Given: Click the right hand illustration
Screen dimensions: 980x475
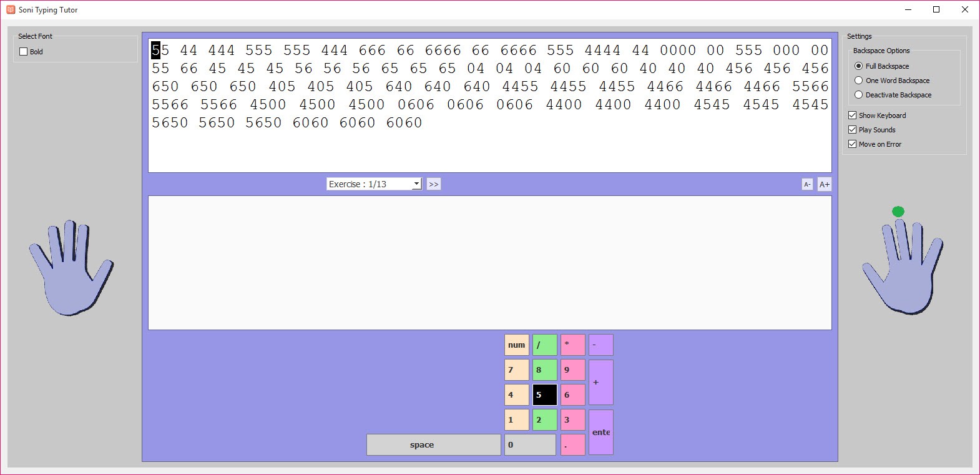Looking at the screenshot, I should click(902, 268).
